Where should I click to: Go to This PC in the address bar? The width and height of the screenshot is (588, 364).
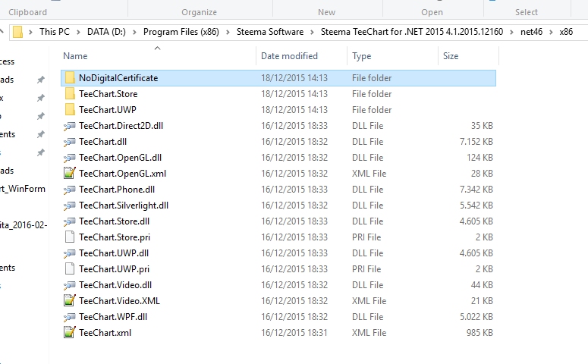pyautogui.click(x=55, y=32)
